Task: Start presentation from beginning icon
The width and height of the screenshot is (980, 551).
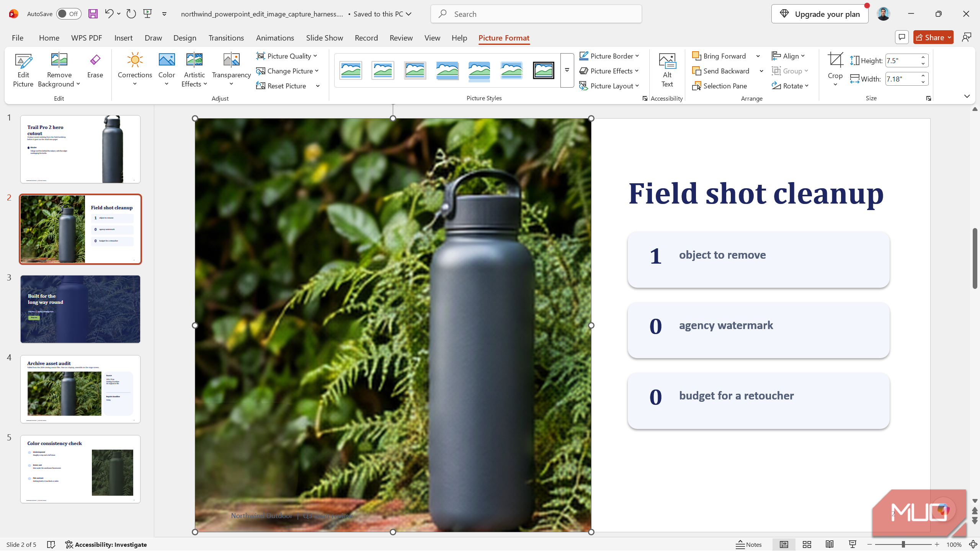Action: tap(147, 14)
